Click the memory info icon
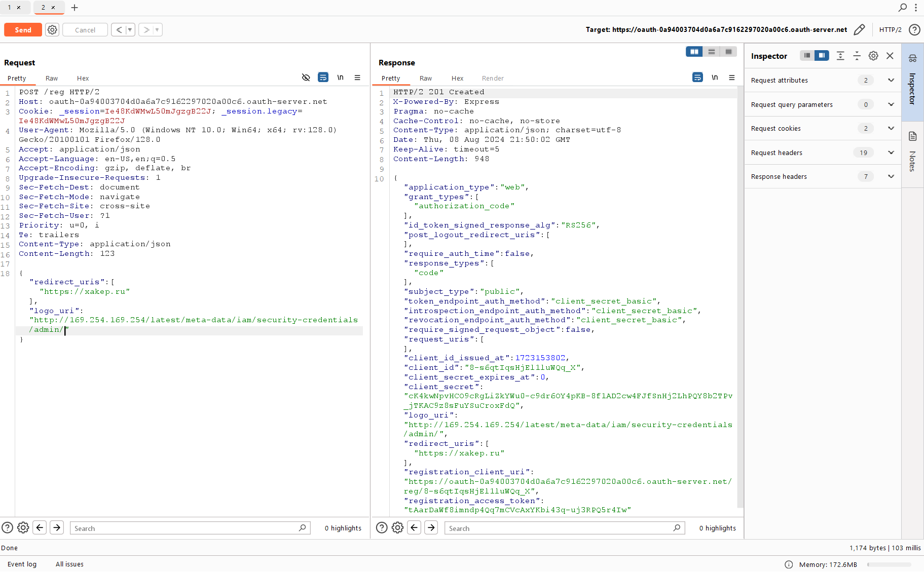Viewport: 924px width, 572px height. [x=789, y=564]
